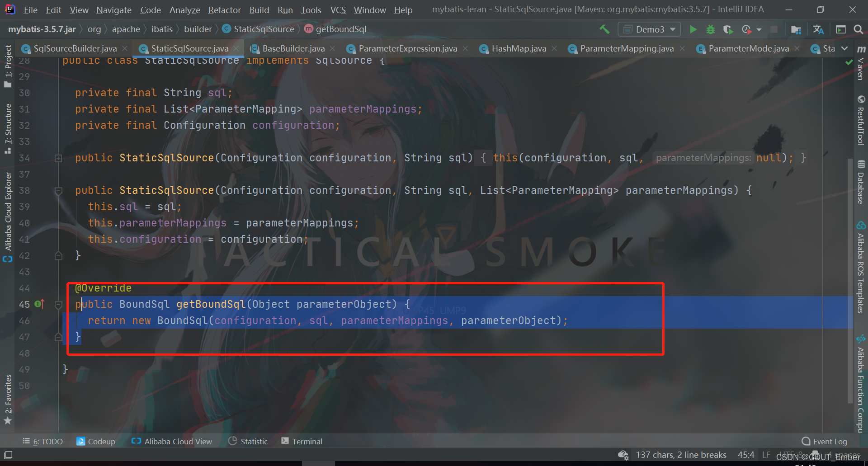Open the Tools menu

tap(311, 10)
